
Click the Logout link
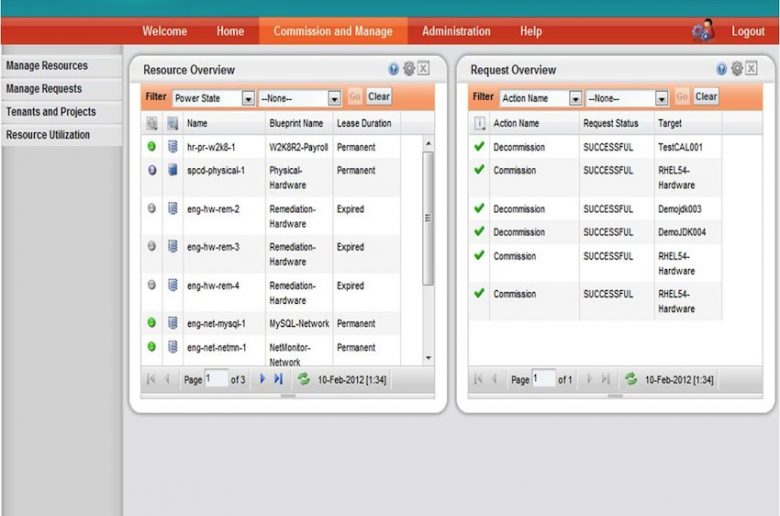click(748, 31)
